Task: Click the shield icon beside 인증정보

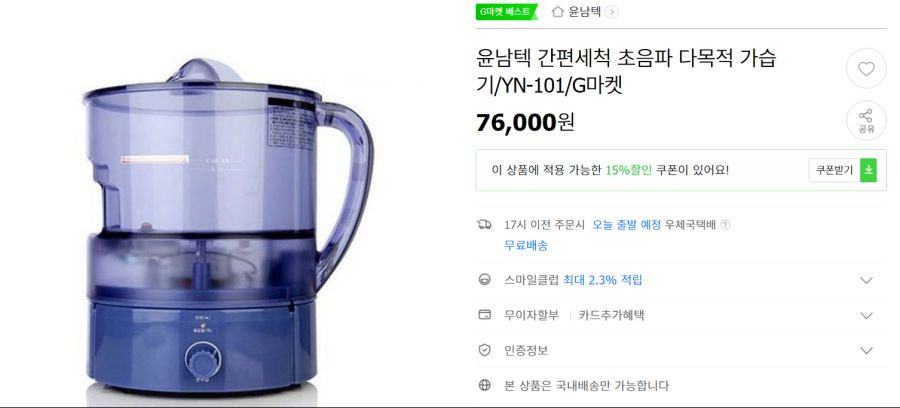Action: 484,350
